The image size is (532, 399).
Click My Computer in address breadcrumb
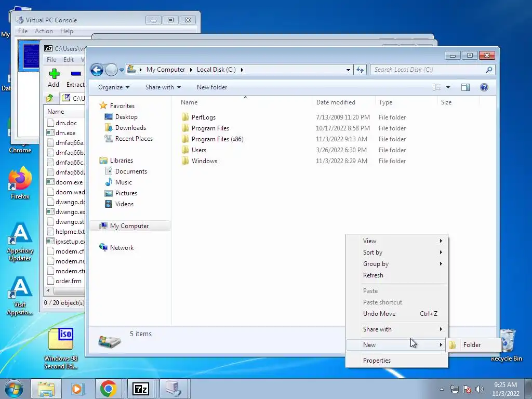[x=166, y=70]
